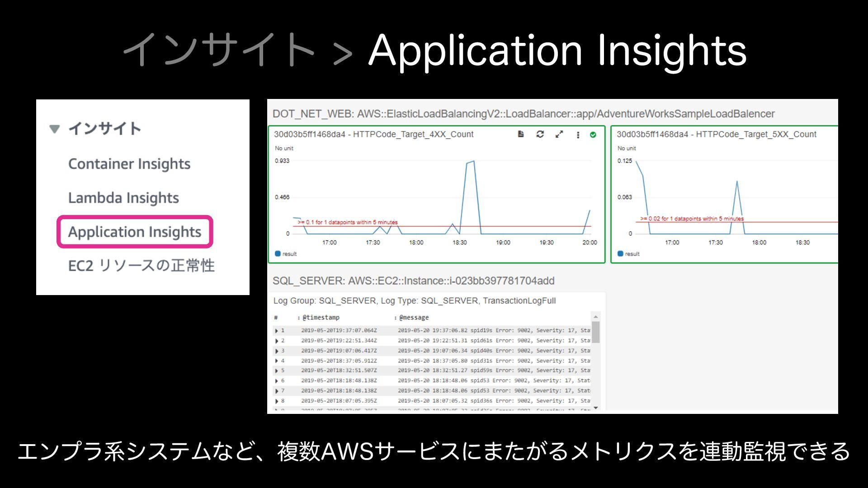Click the log table scroll-up arrow
The width and height of the screenshot is (868, 488).
(x=596, y=317)
